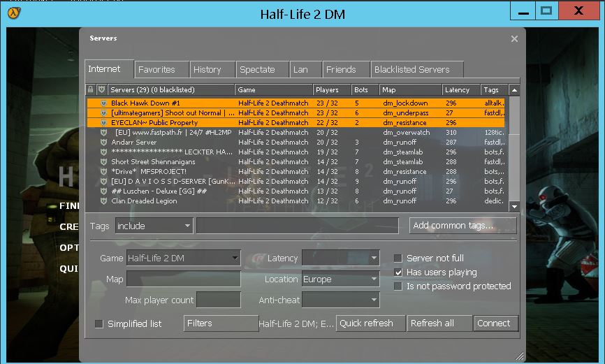
Task: Open the Favorites tab
Action: (x=161, y=70)
